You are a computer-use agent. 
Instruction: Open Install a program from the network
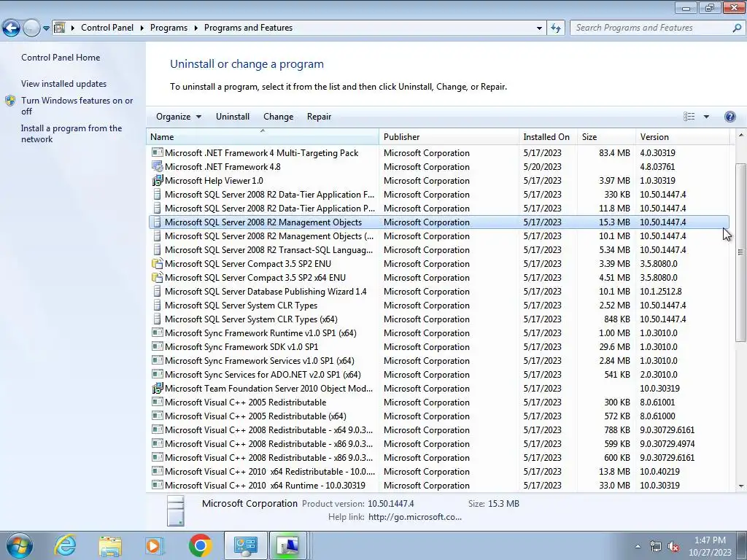coord(71,134)
